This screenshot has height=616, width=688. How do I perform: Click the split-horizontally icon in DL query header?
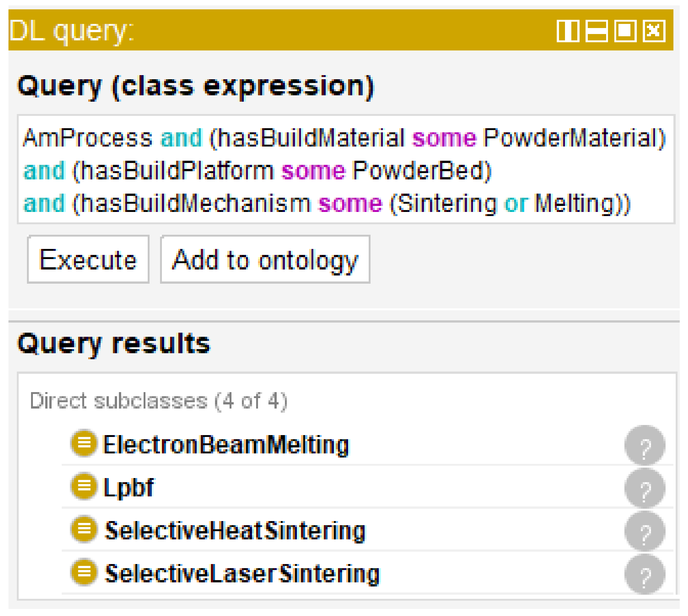(x=596, y=31)
